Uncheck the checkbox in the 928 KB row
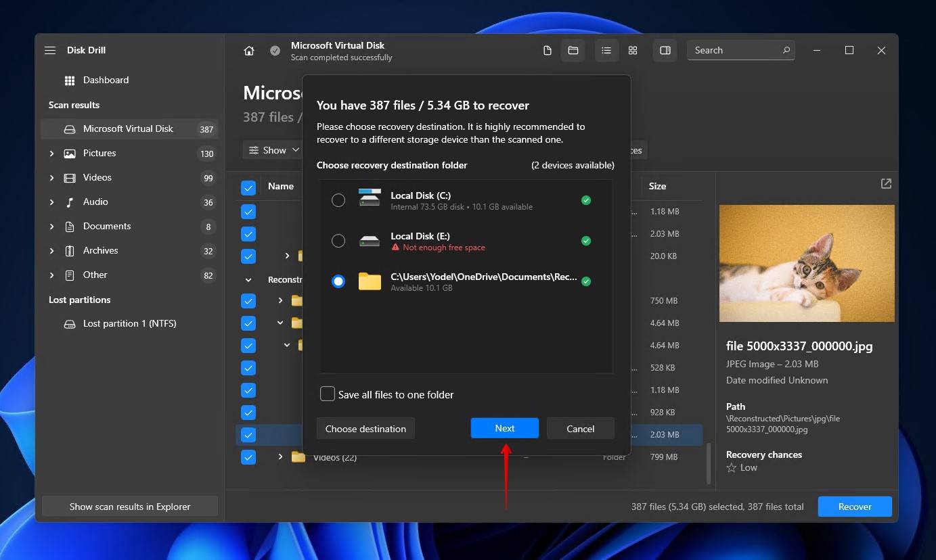 [248, 413]
